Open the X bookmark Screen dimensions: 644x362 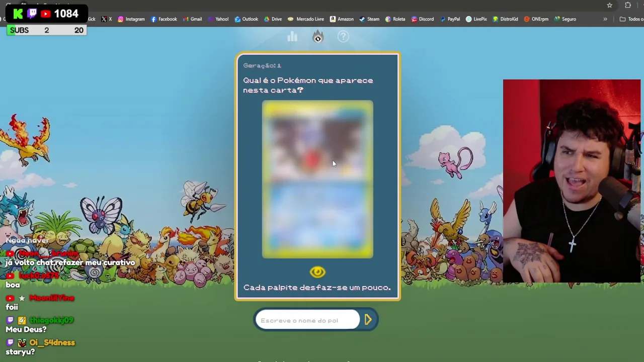pyautogui.click(x=106, y=19)
